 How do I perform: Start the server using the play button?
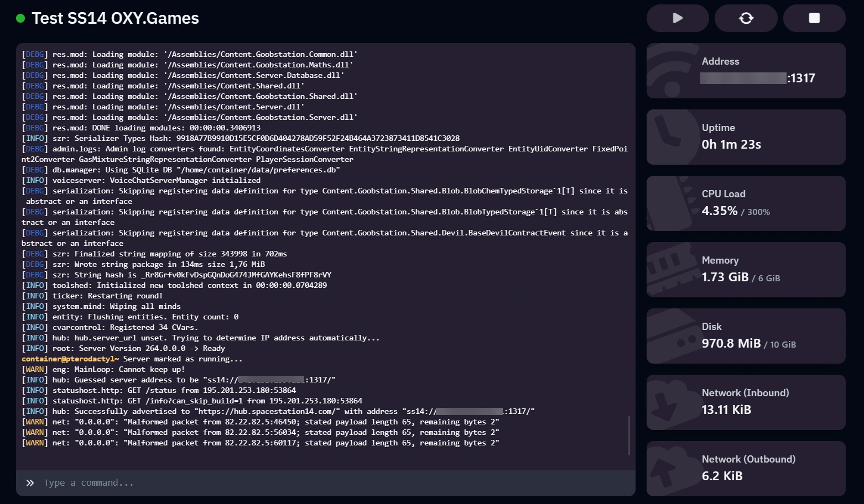(x=677, y=18)
